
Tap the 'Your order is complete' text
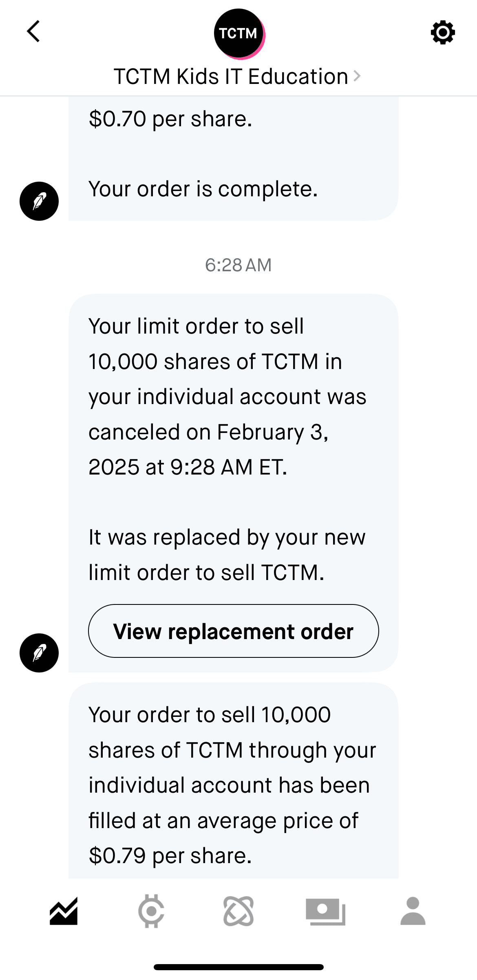coord(203,189)
